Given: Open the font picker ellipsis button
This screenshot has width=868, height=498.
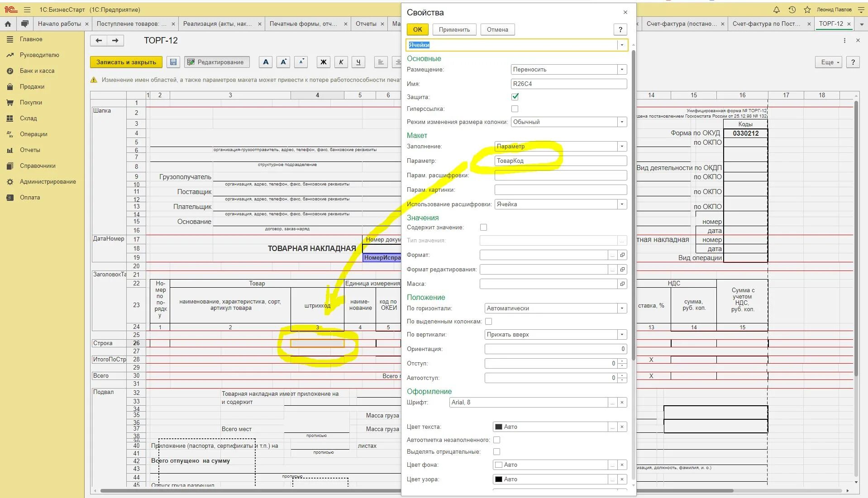Looking at the screenshot, I should (x=612, y=403).
